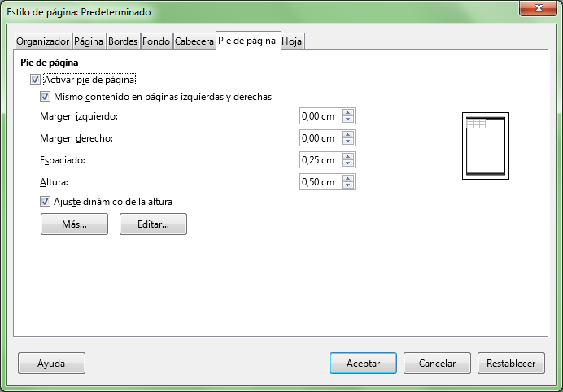Switch to the Organizador tab
The width and height of the screenshot is (563, 392).
pyautogui.click(x=43, y=41)
